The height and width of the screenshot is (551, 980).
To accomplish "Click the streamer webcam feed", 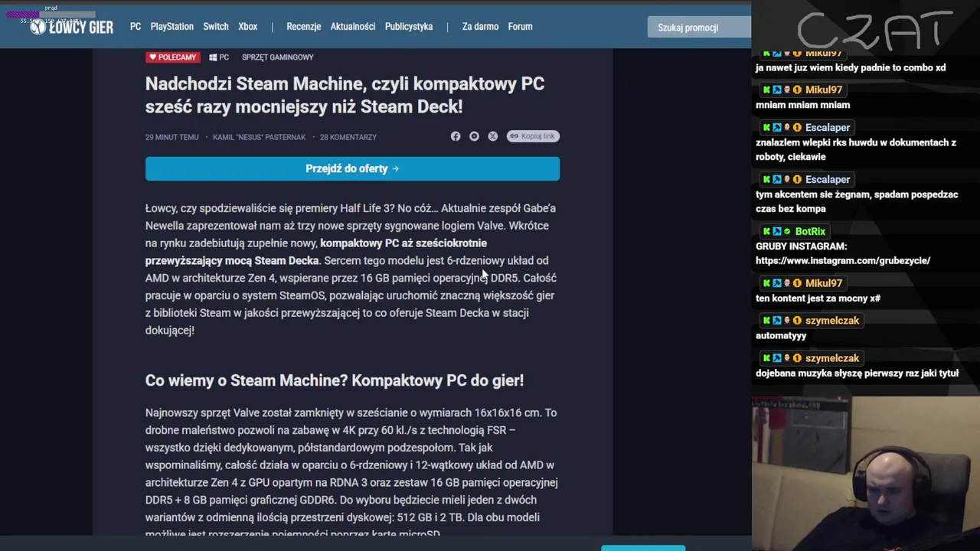I will click(866, 473).
